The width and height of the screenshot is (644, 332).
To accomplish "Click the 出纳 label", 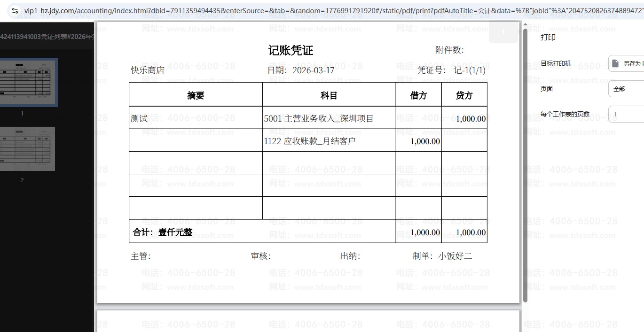I will pyautogui.click(x=350, y=256).
